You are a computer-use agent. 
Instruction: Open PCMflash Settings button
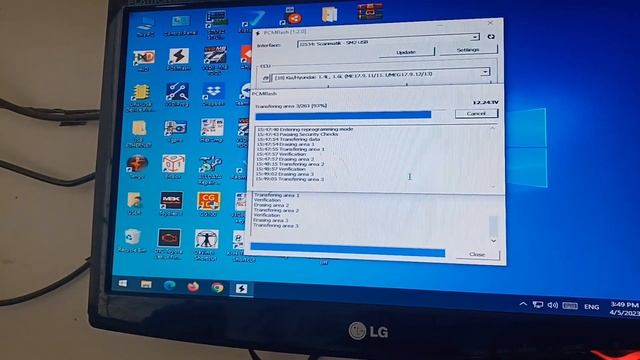(468, 50)
